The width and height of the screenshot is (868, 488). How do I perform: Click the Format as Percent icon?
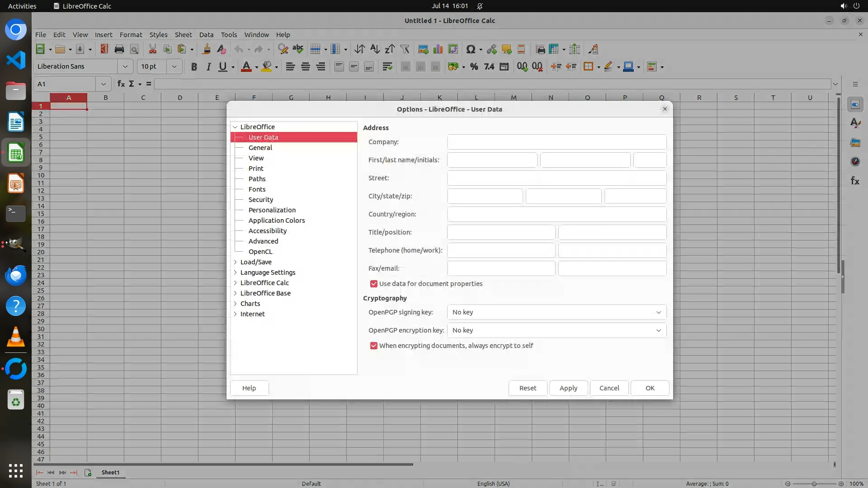[x=474, y=67]
